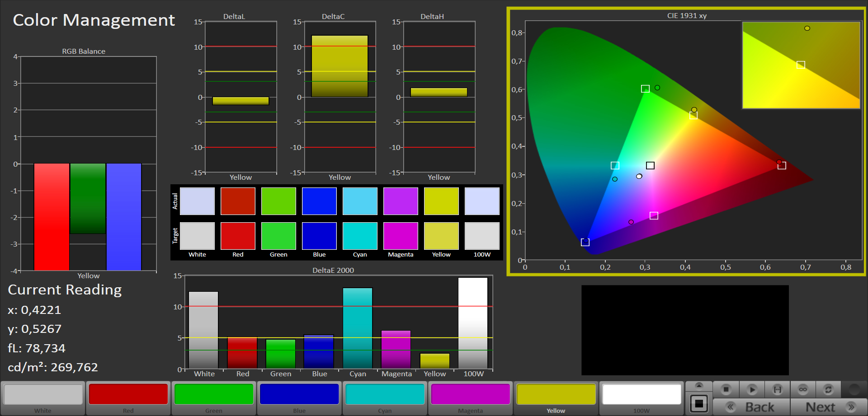Click the green bar in RGB Balance chart
The height and width of the screenshot is (416, 868).
click(88, 198)
